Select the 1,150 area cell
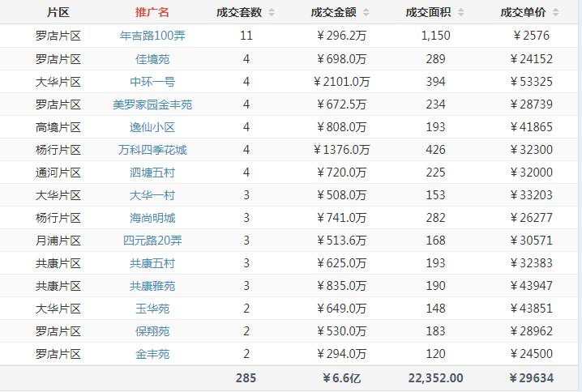 [x=436, y=36]
